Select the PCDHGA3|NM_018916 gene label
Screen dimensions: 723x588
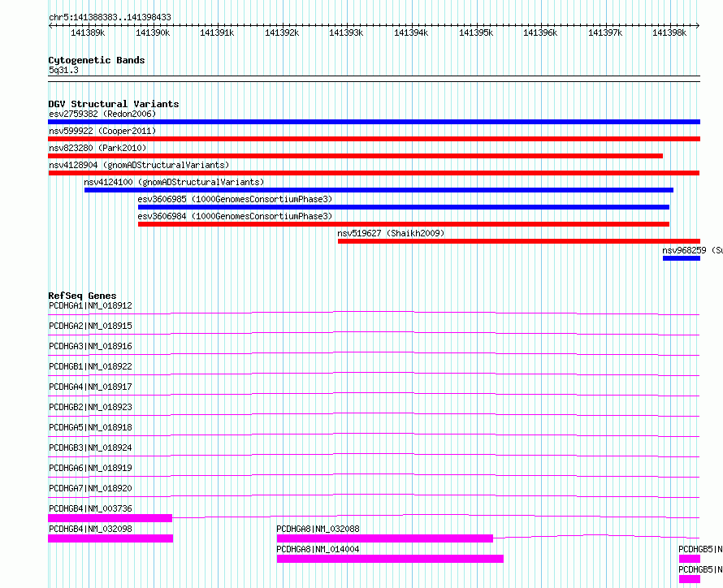(x=90, y=346)
